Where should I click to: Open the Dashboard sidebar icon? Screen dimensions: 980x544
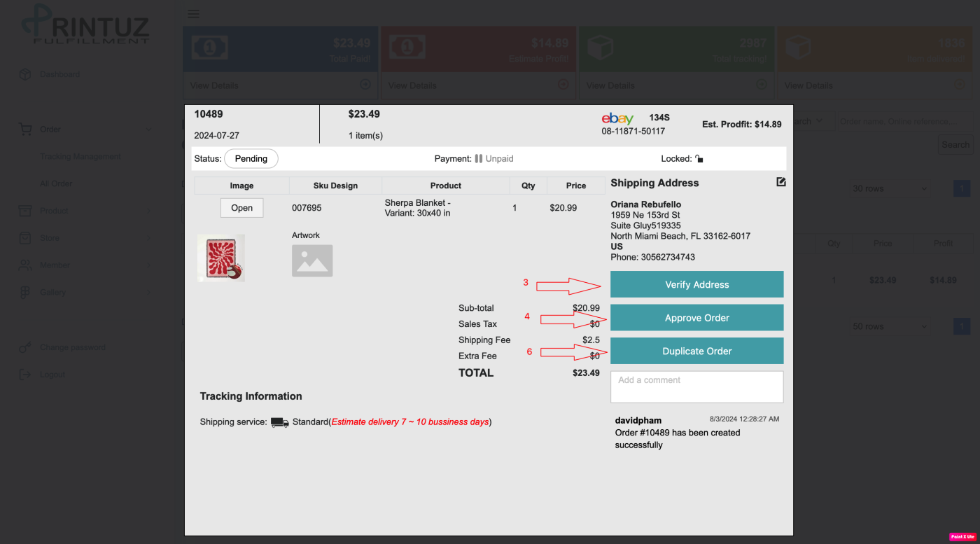tap(25, 74)
